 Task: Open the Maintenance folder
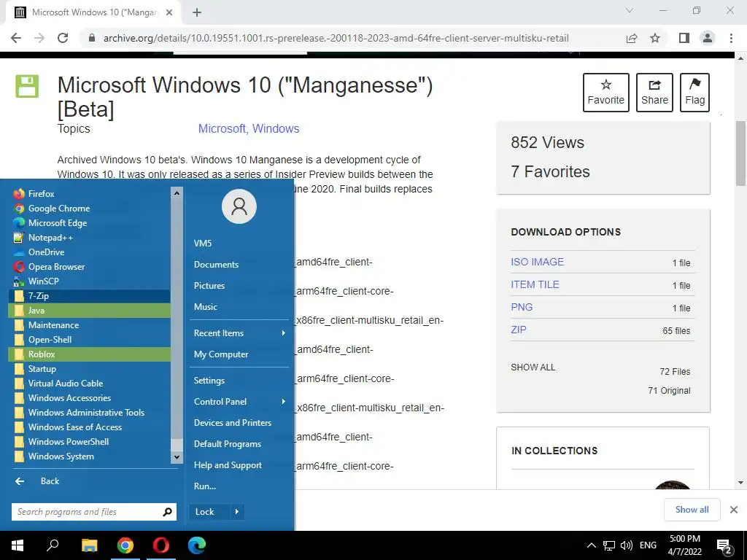pyautogui.click(x=90, y=324)
